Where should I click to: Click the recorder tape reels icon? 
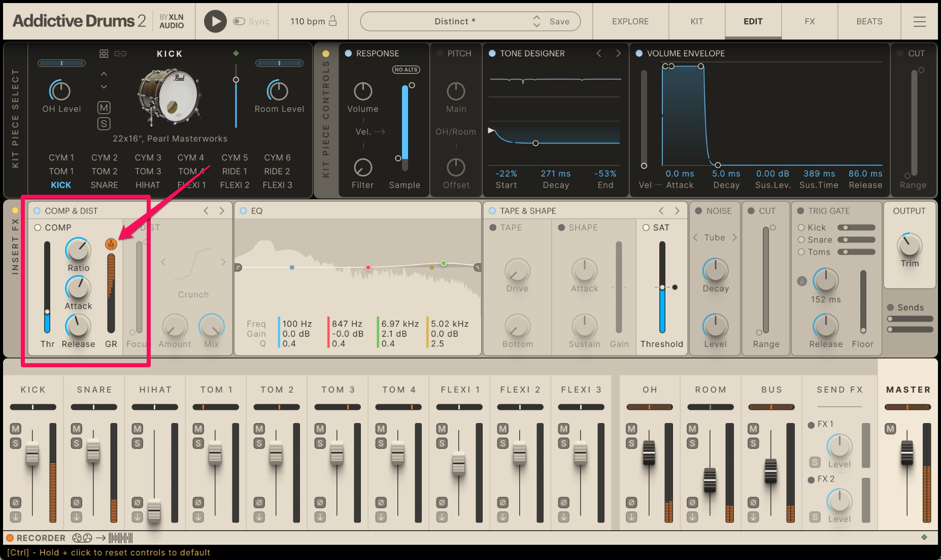[x=82, y=538]
